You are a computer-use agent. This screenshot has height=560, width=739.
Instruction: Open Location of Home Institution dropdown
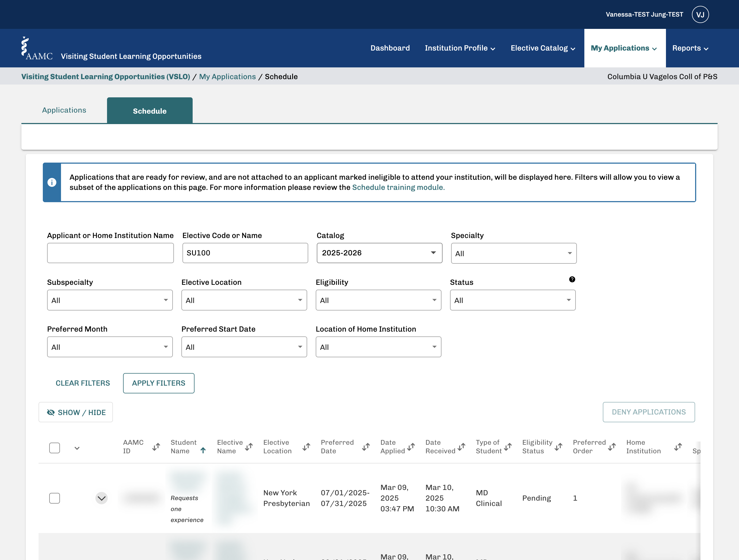[378, 347]
